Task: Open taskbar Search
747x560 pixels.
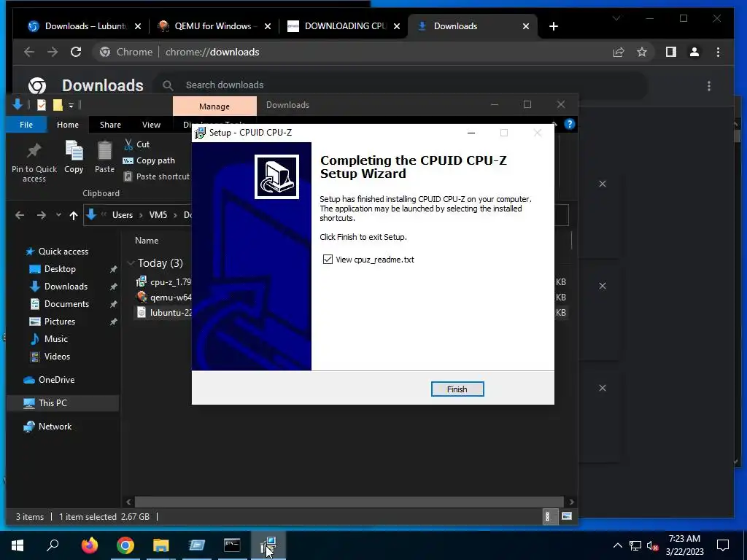Action: [x=53, y=545]
